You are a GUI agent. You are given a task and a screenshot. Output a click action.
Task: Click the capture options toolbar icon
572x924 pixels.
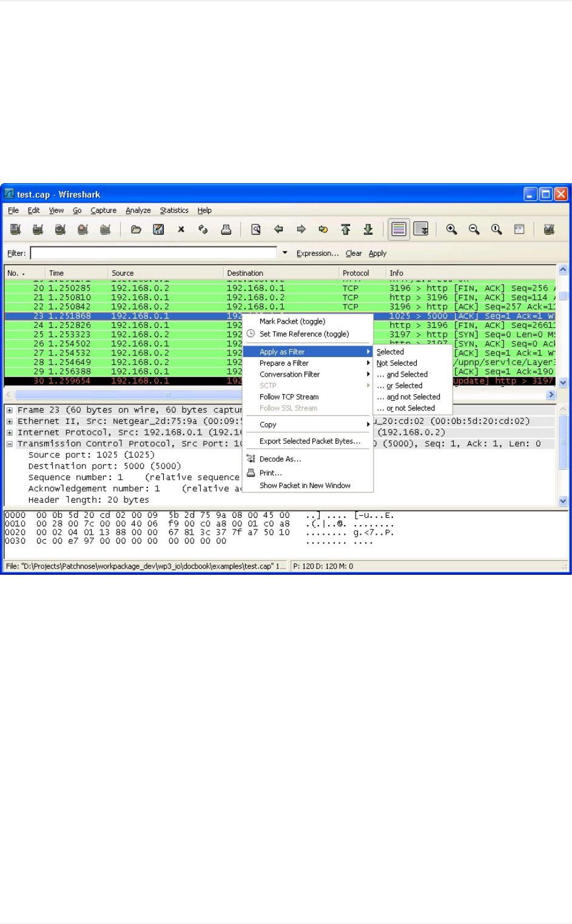tap(38, 229)
